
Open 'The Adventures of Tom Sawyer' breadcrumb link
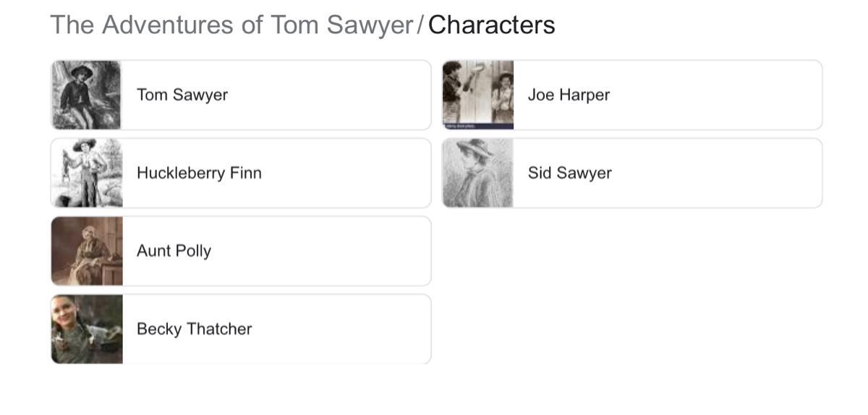click(231, 25)
